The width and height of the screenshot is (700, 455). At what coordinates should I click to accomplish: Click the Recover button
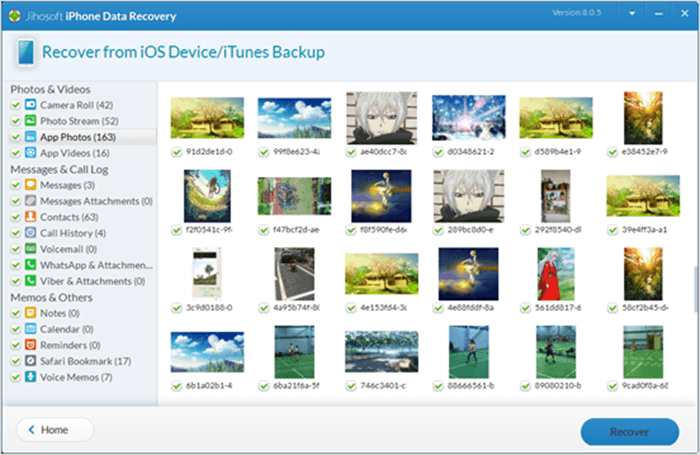pos(629,432)
